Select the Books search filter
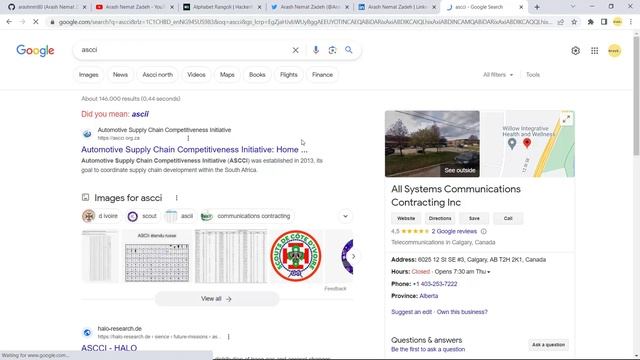640x360 pixels. [x=257, y=75]
